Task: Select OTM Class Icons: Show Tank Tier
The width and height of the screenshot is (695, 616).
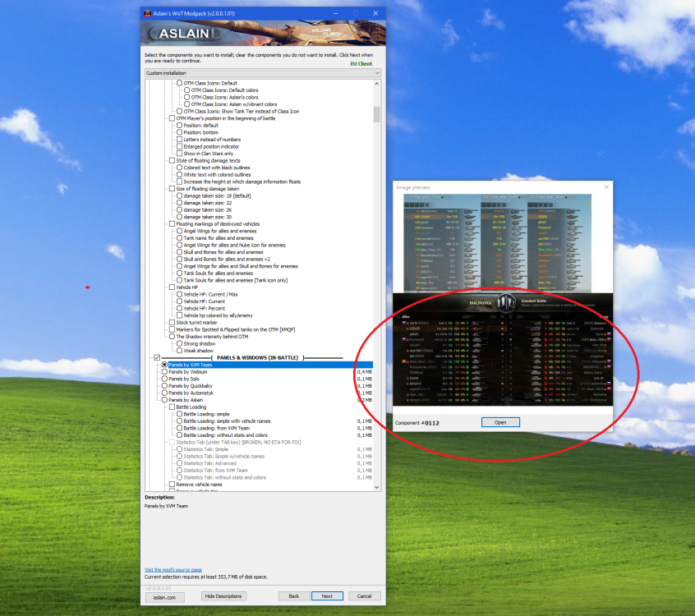Action: pos(180,111)
